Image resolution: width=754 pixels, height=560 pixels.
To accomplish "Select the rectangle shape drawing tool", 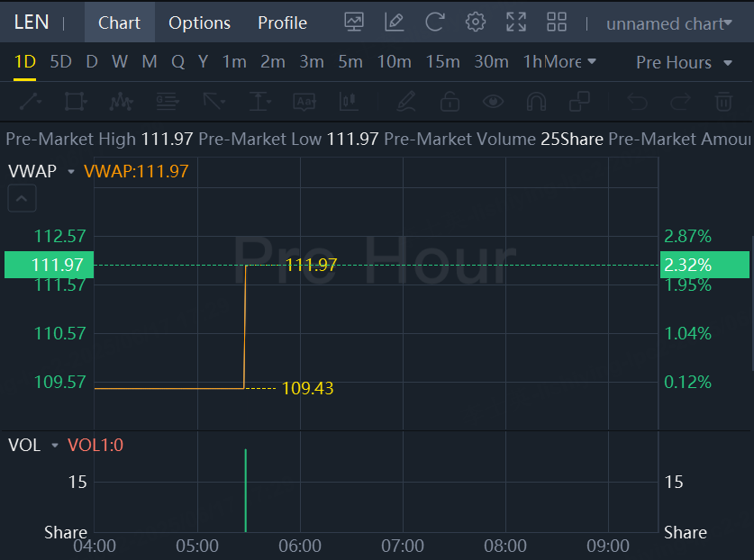I will tap(76, 101).
